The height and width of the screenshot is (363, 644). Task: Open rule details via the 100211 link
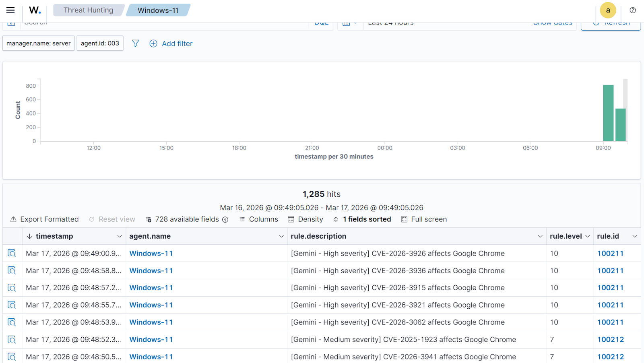[x=610, y=253]
